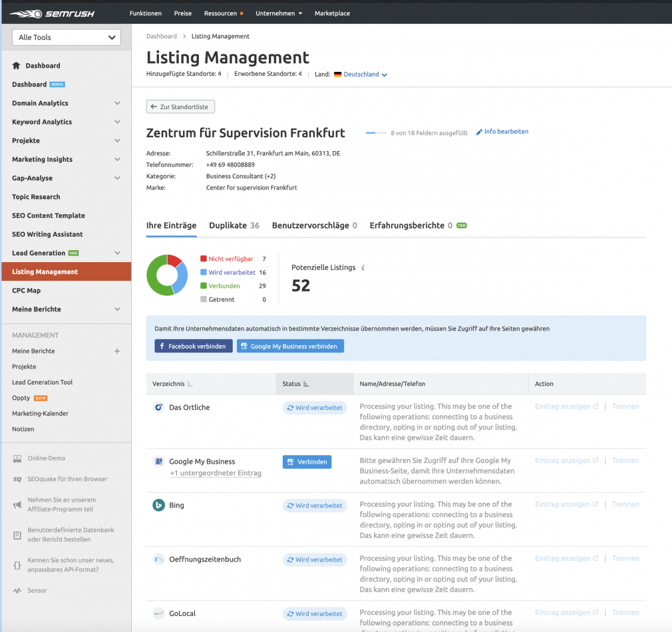
Task: Open Oppty beta tool in sidebar
Action: click(29, 398)
